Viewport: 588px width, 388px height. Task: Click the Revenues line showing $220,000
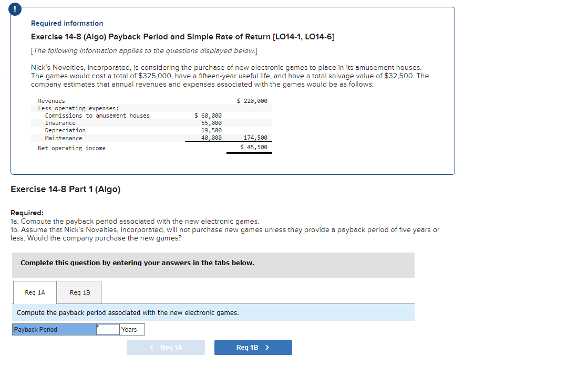(x=158, y=100)
